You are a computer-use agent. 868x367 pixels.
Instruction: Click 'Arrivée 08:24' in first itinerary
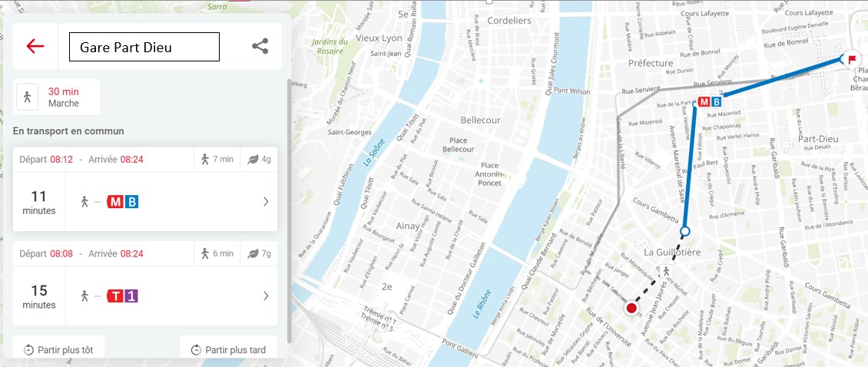(x=115, y=160)
